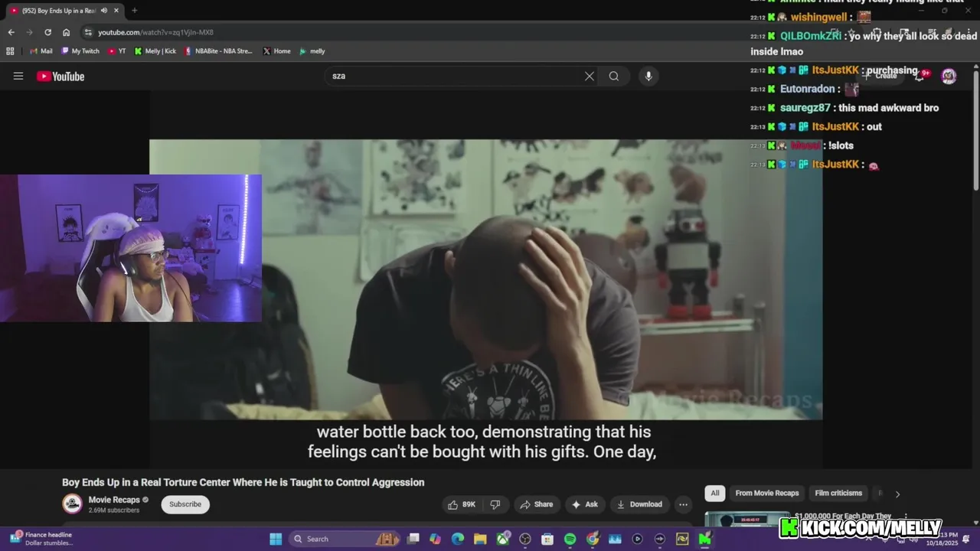The width and height of the screenshot is (980, 551).
Task: Switch to OBS Studio on the taskbar
Action: 525,539
